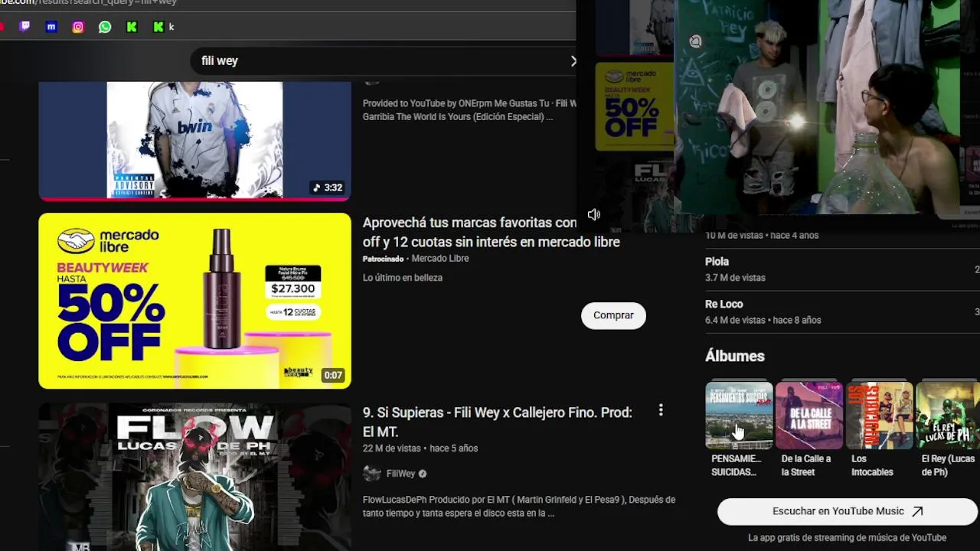Click '6.4 M de vistas · hace 8 años'
Image resolution: width=980 pixels, height=551 pixels.
tap(763, 320)
